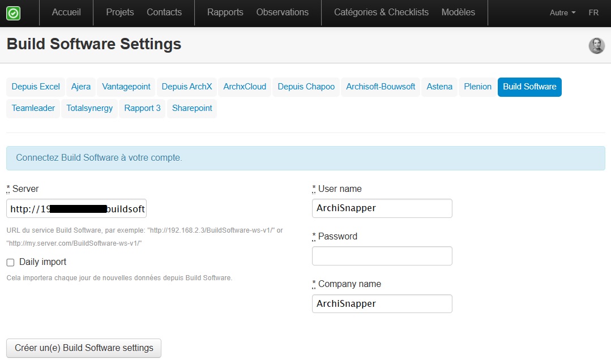This screenshot has width=611, height=364.
Task: Edit the Company name field
Action: click(382, 304)
